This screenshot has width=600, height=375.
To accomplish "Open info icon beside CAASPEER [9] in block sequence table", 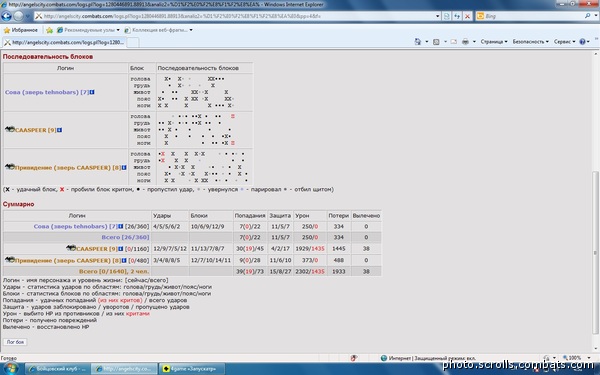I will pyautogui.click(x=60, y=130).
